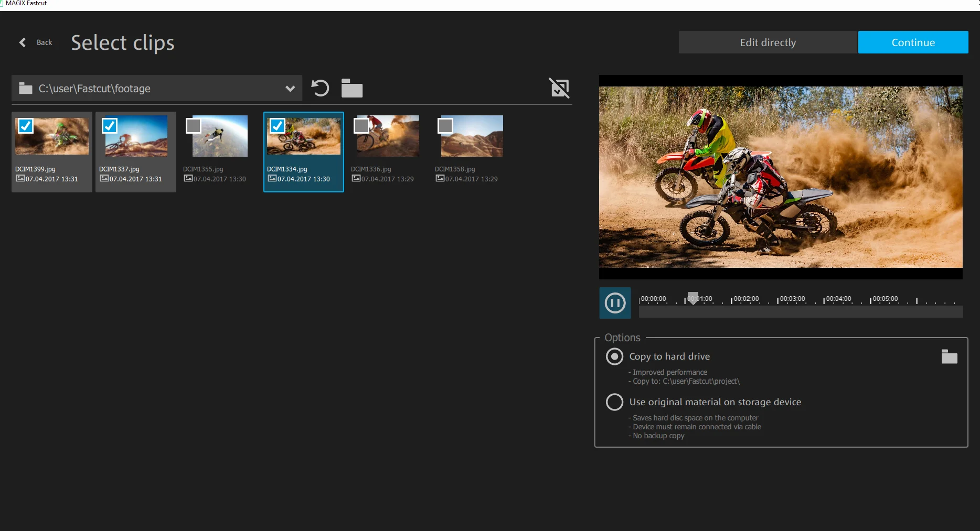Check the DCIM1355.jpg clip checkbox
The width and height of the screenshot is (980, 531).
(194, 126)
